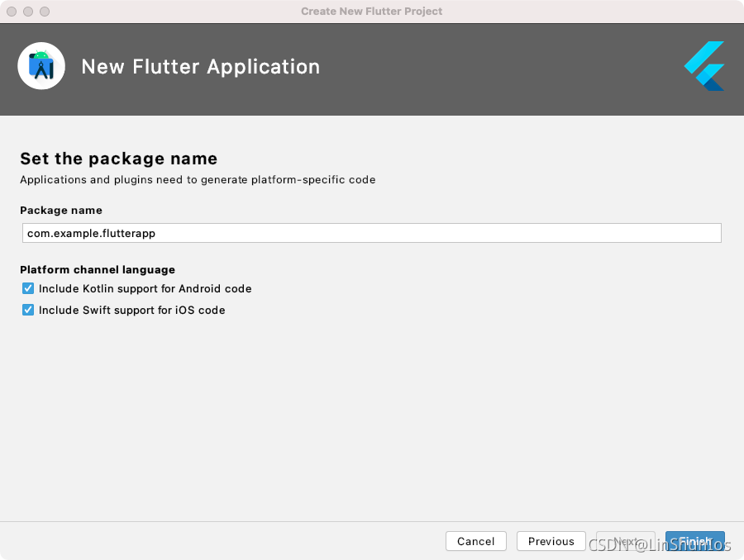
Task: Click the Android Studio logo icon
Action: [x=41, y=66]
